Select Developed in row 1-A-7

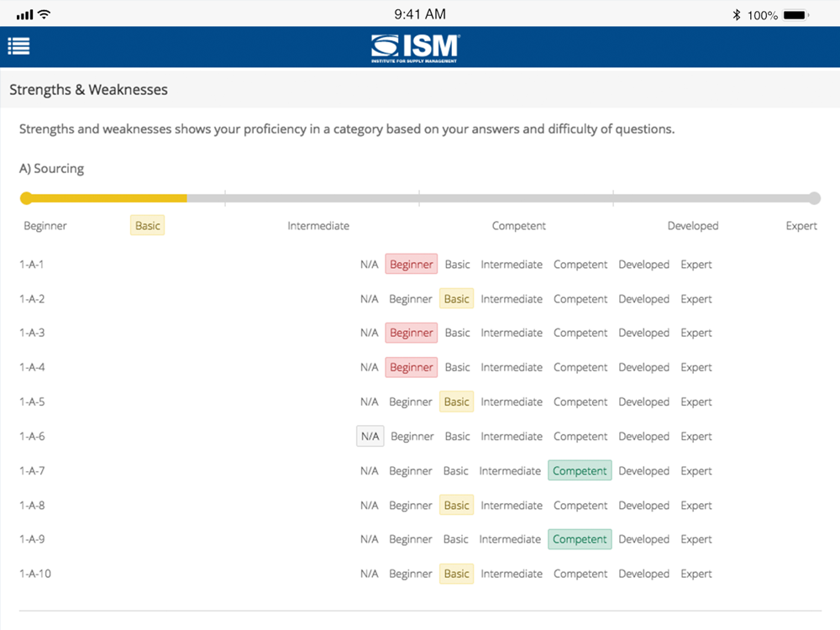pyautogui.click(x=644, y=470)
